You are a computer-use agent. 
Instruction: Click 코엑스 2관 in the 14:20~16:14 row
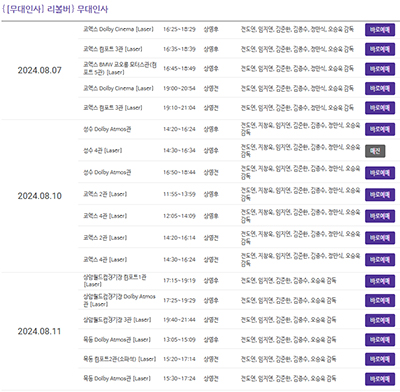pos(105,238)
